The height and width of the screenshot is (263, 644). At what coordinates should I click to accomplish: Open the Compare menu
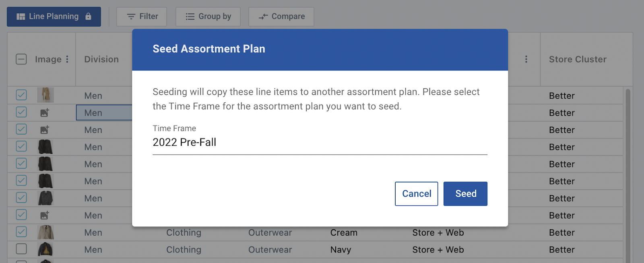pos(281,17)
